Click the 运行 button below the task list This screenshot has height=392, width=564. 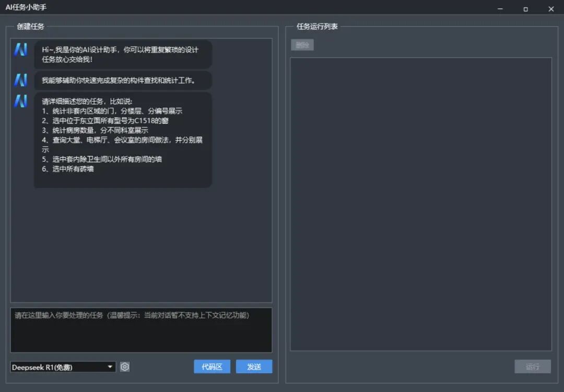coord(532,366)
